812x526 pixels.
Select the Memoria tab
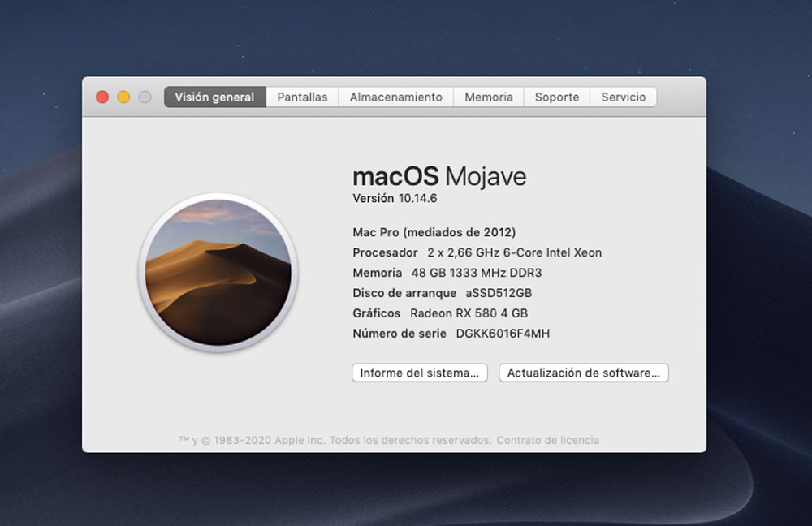coord(488,97)
